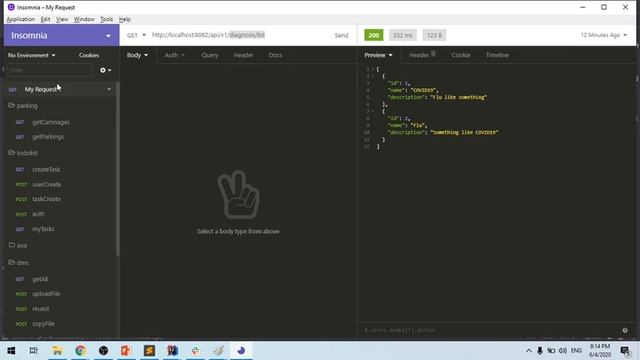Open the create-request gear/plus menu
640x360 pixels.
105,70
